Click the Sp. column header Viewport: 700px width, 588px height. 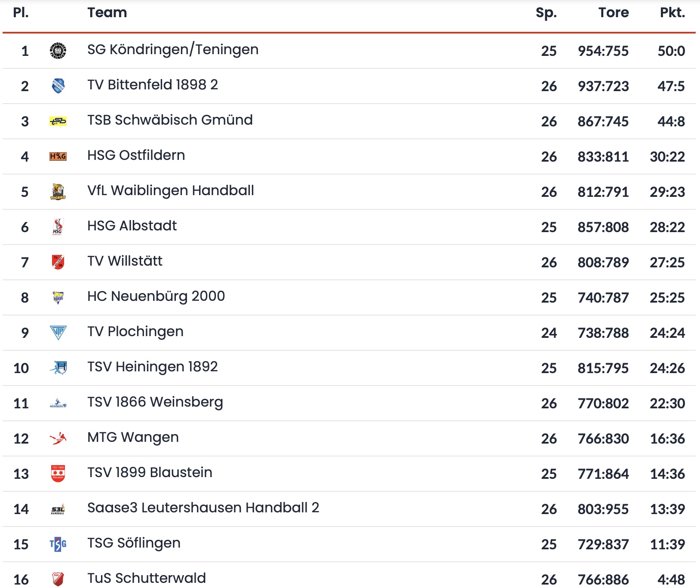coord(546,13)
